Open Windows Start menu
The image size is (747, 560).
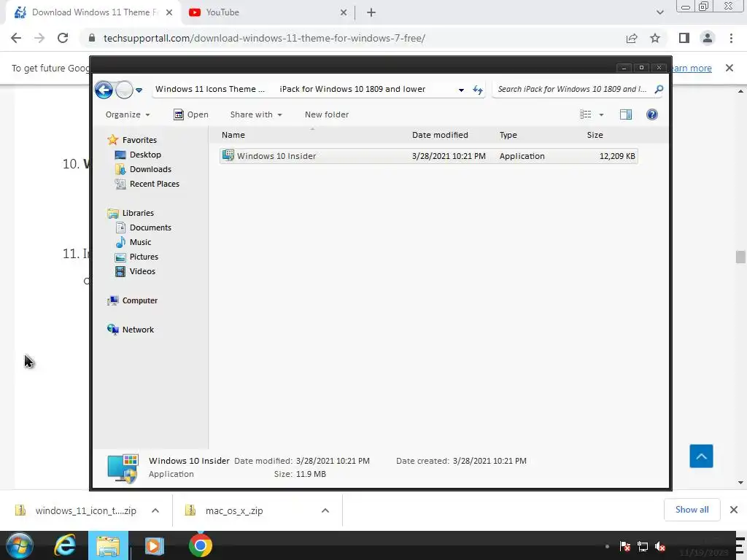point(19,545)
